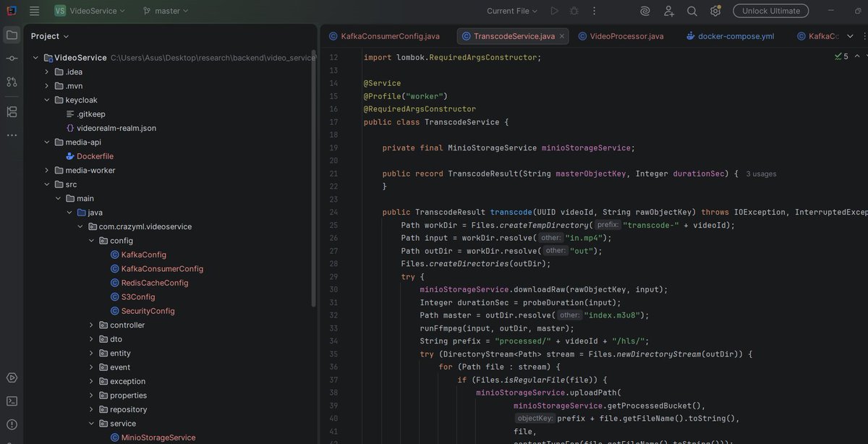868x444 pixels.
Task: Show more tool windows ellipsis
Action: [12, 135]
